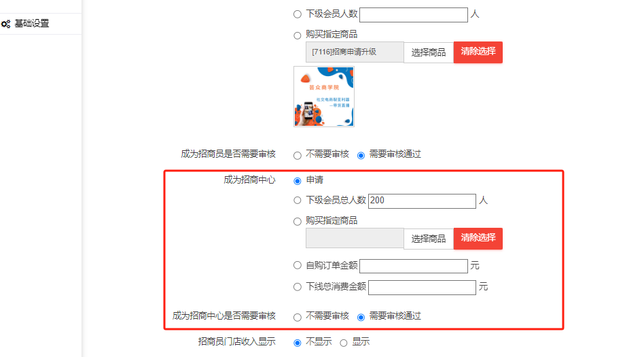Click the 下线总消费金额 input field
Screen dimensions: 644x357
click(x=423, y=288)
